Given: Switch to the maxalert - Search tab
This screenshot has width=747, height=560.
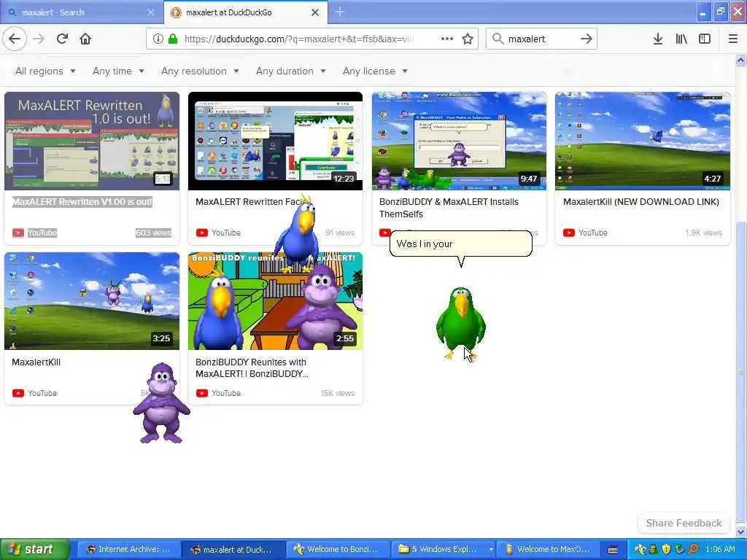Looking at the screenshot, I should pyautogui.click(x=82, y=12).
